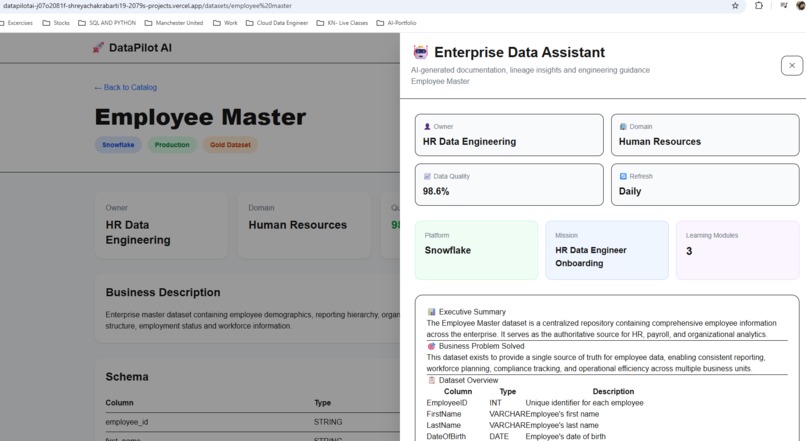Click the Owner card on Employee Master page

point(161,225)
